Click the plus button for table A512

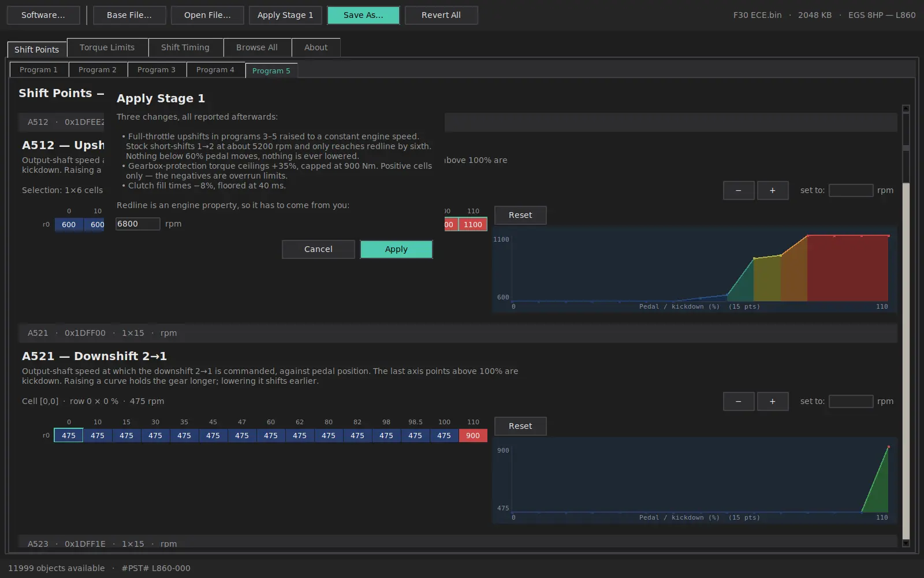point(773,190)
